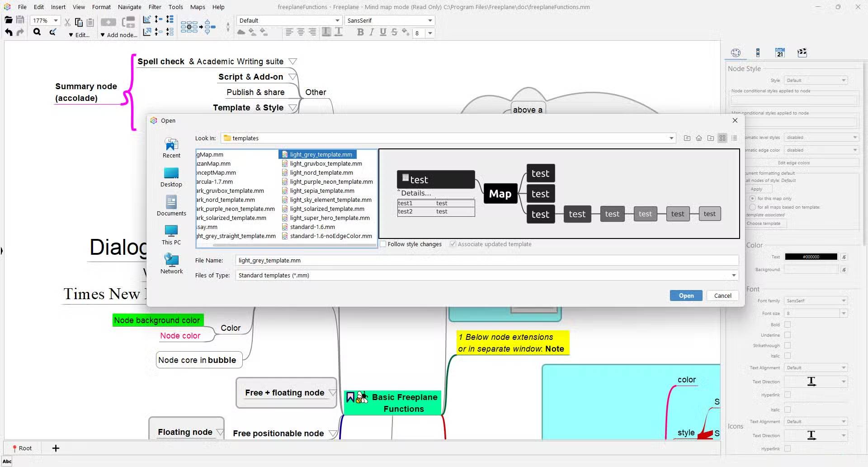This screenshot has height=467, width=868.
Task: Open the Maps menu
Action: coord(198,7)
